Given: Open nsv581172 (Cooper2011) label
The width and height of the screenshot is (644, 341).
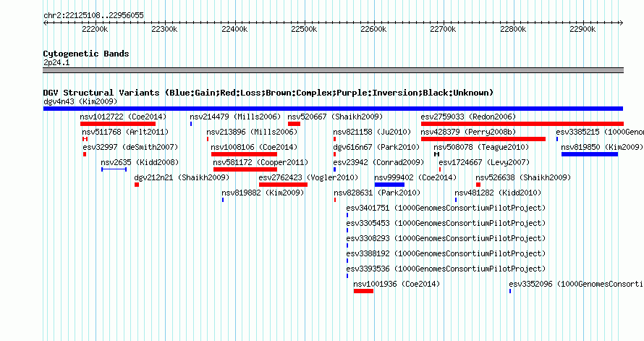Looking at the screenshot, I should tap(260, 162).
